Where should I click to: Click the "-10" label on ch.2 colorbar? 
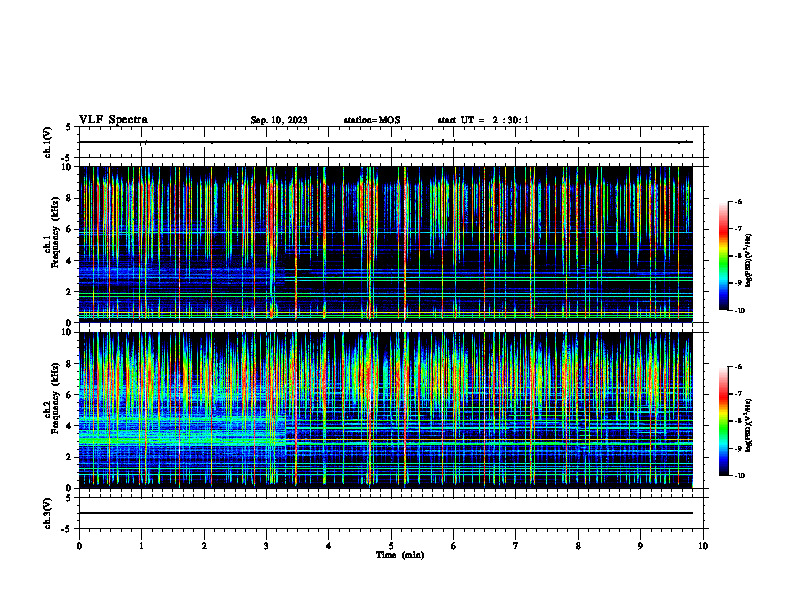pos(739,476)
